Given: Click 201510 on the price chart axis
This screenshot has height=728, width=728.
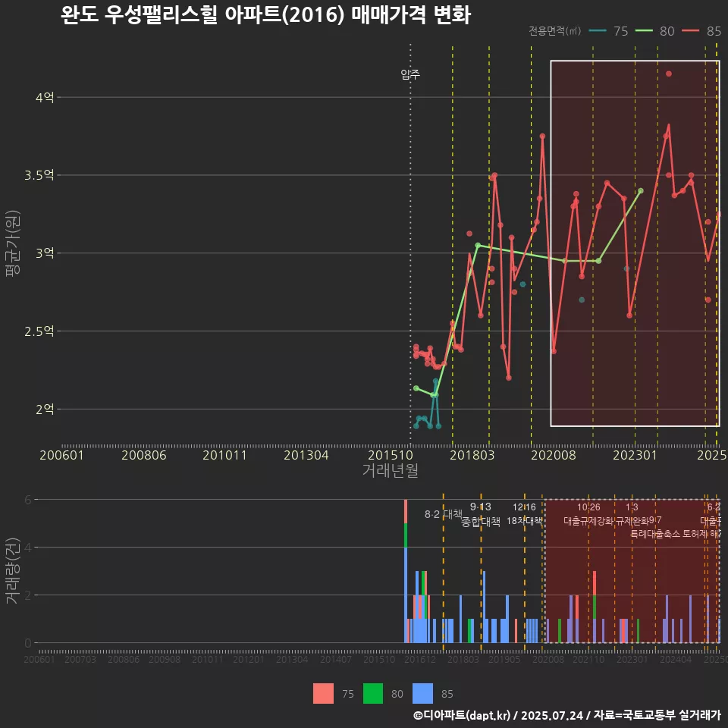Looking at the screenshot, I should 391,455.
